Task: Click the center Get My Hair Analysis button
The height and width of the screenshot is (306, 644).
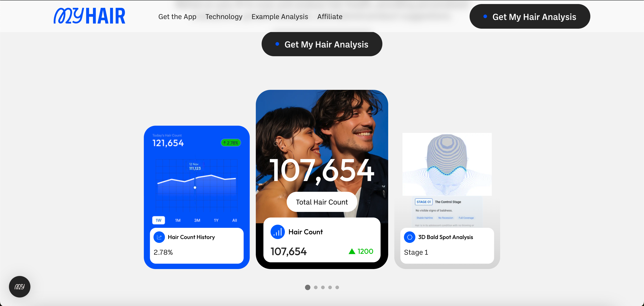Action: 322,44
